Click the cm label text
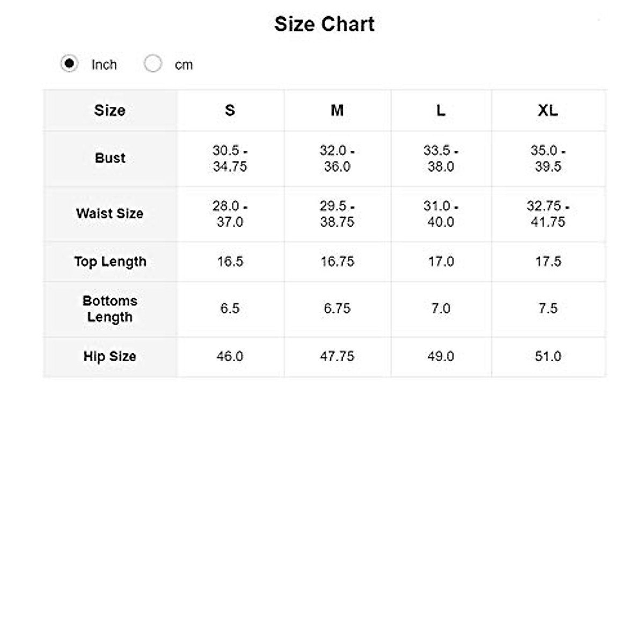 click(x=184, y=65)
